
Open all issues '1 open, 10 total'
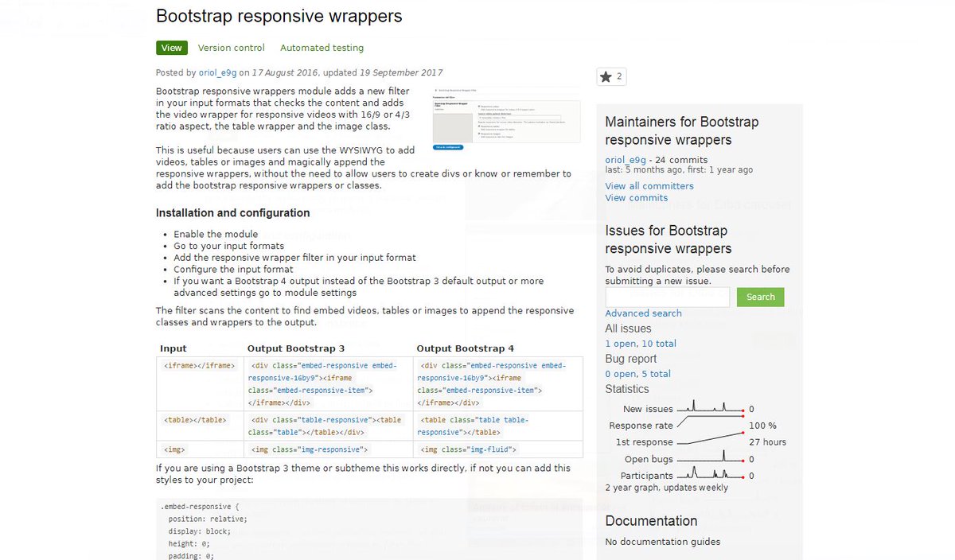[641, 344]
